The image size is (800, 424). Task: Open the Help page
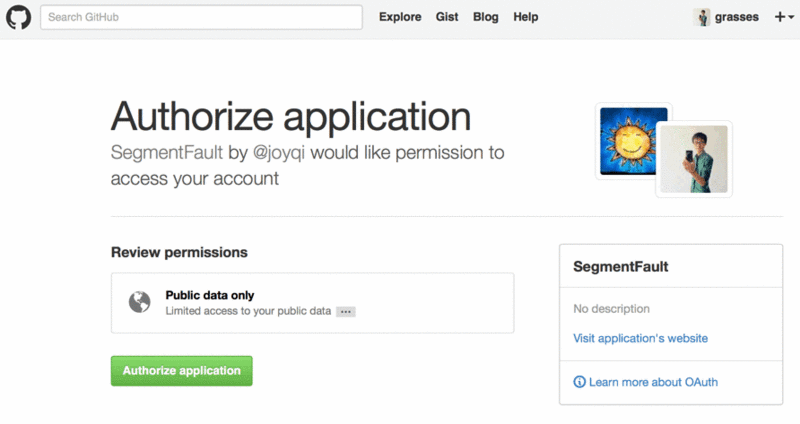(526, 17)
